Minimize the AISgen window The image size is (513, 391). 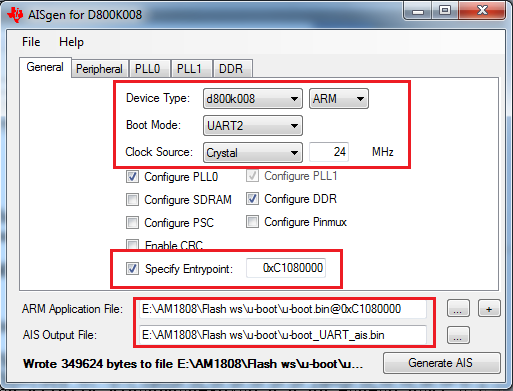coord(418,11)
